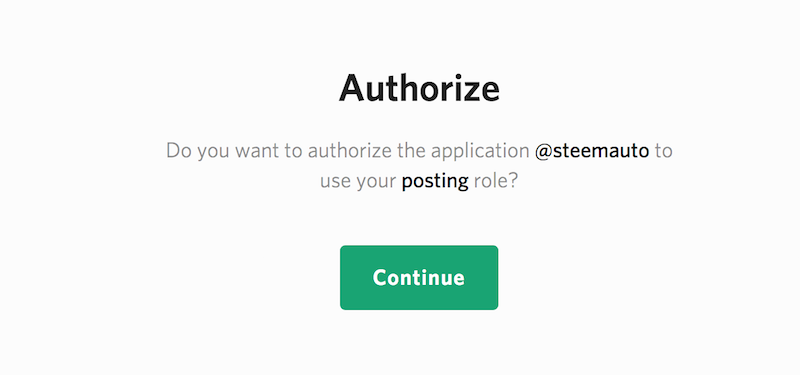Click 'use your' on the second line
The image size is (800, 375).
click(x=358, y=182)
